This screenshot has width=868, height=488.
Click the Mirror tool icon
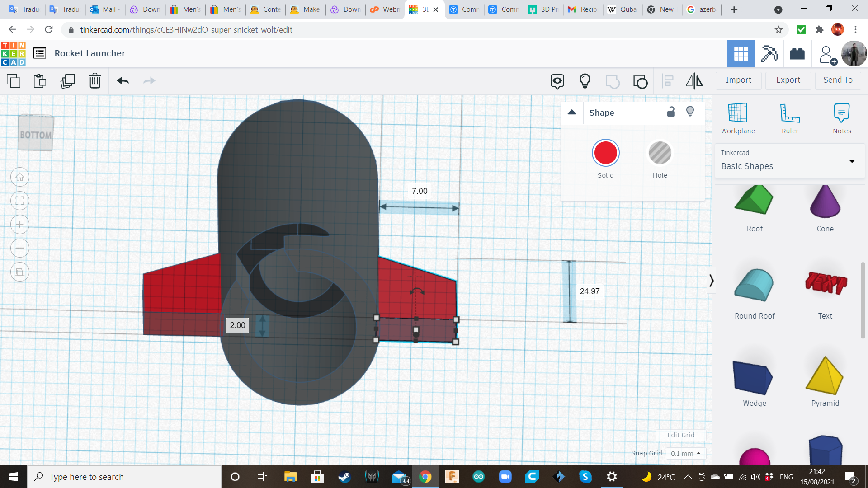pos(694,81)
